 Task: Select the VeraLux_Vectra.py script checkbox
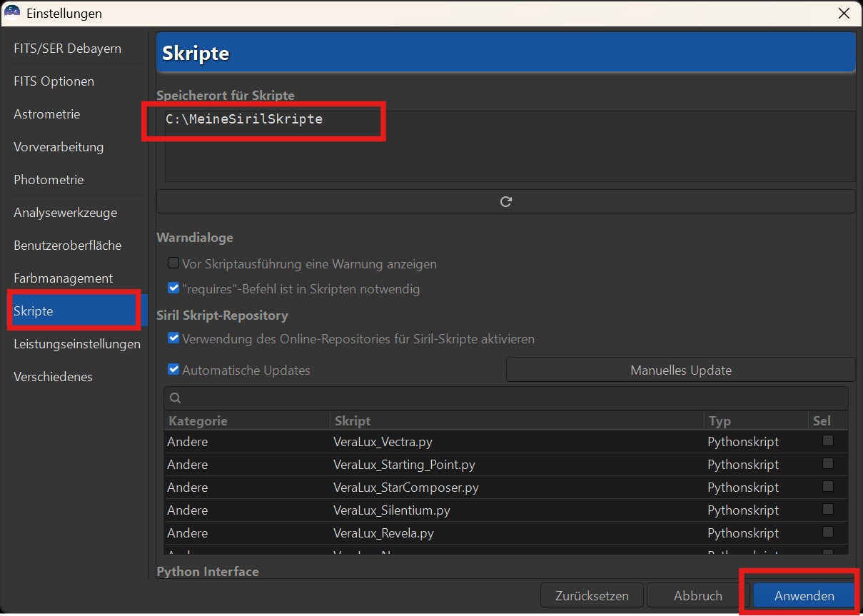click(827, 441)
